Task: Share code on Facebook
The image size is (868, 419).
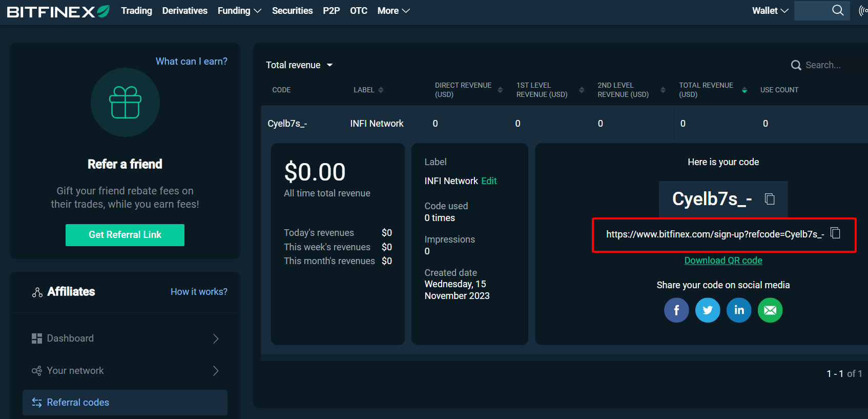Action: tap(676, 310)
